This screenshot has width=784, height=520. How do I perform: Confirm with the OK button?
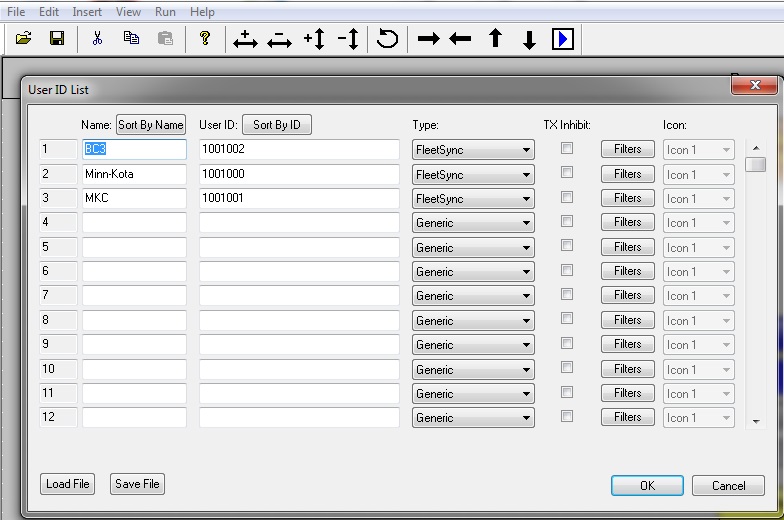pyautogui.click(x=647, y=486)
